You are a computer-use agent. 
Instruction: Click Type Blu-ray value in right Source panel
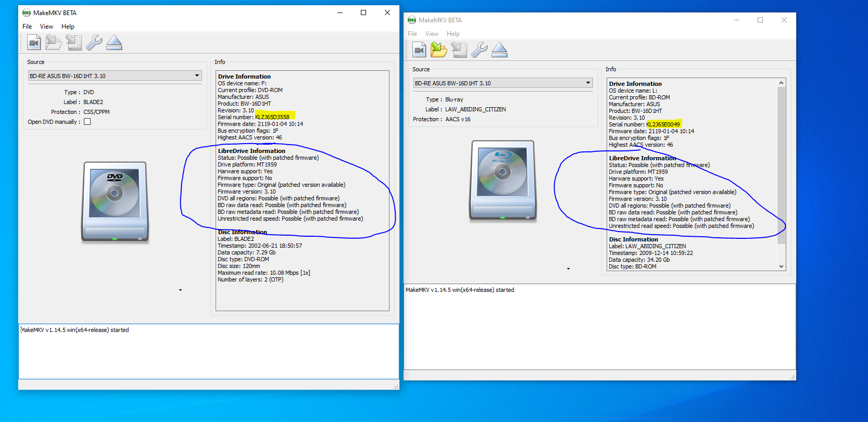point(454,99)
